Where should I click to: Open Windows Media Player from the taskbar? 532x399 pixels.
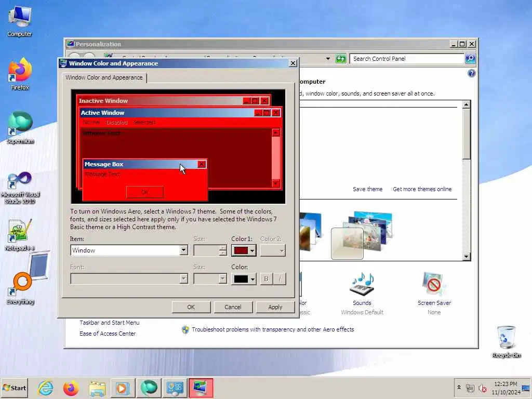pos(123,388)
